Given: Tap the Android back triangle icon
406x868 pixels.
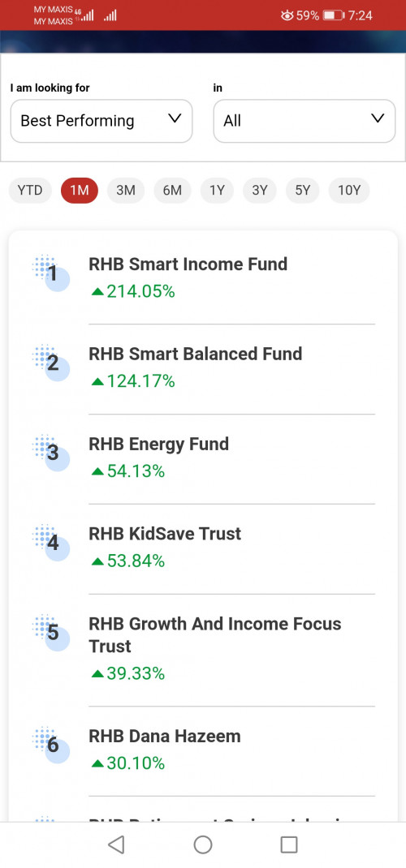Looking at the screenshot, I should [116, 844].
